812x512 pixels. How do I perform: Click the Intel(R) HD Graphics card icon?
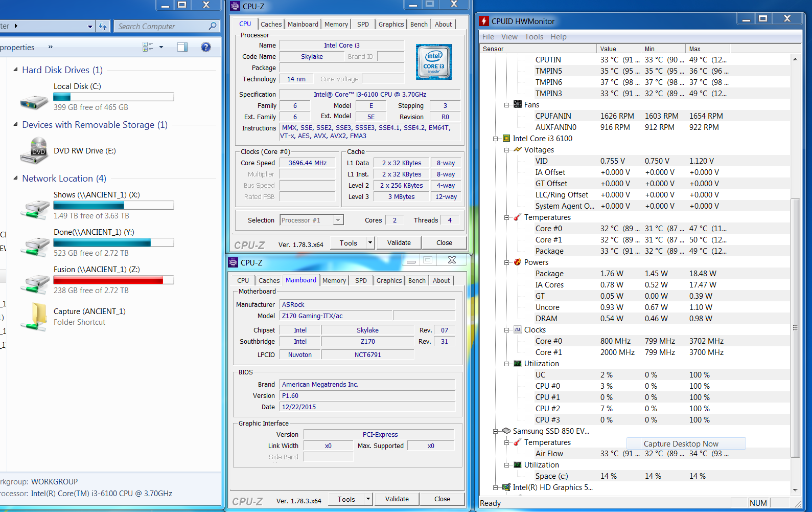tap(506, 487)
